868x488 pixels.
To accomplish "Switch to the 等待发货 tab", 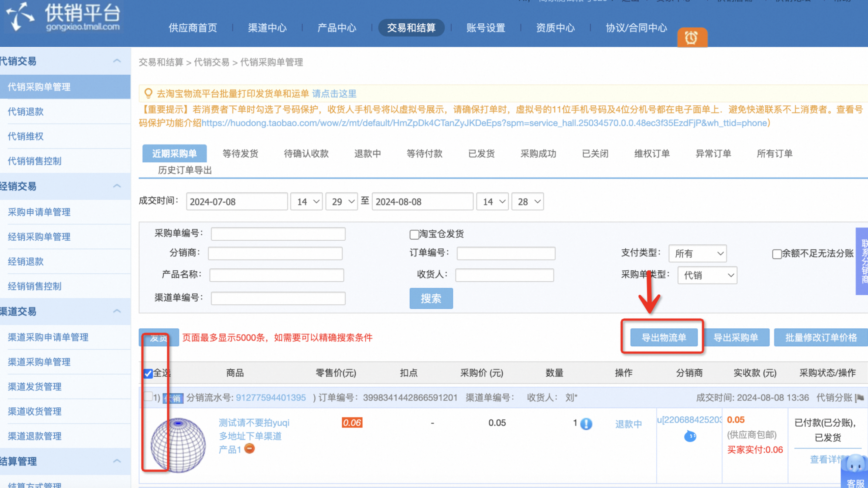I will click(240, 153).
